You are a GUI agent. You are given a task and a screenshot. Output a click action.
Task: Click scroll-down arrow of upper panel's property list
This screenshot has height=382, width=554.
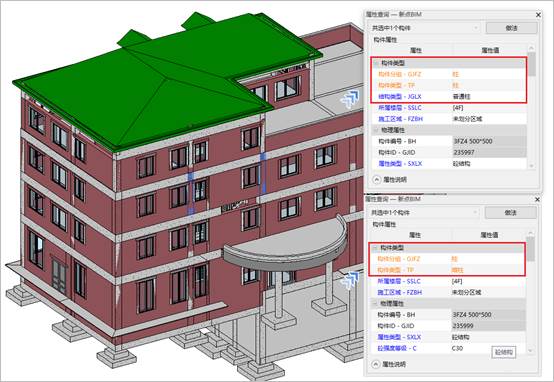[531, 165]
